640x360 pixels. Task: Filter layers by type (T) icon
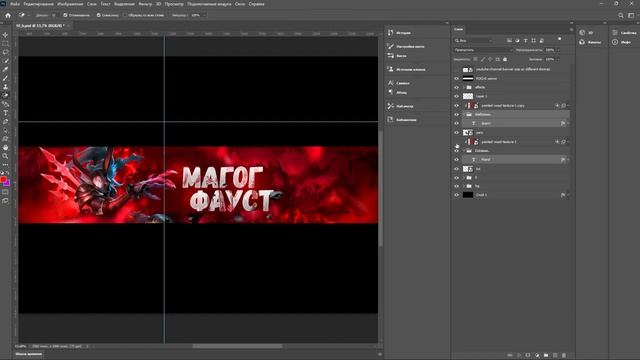(526, 40)
